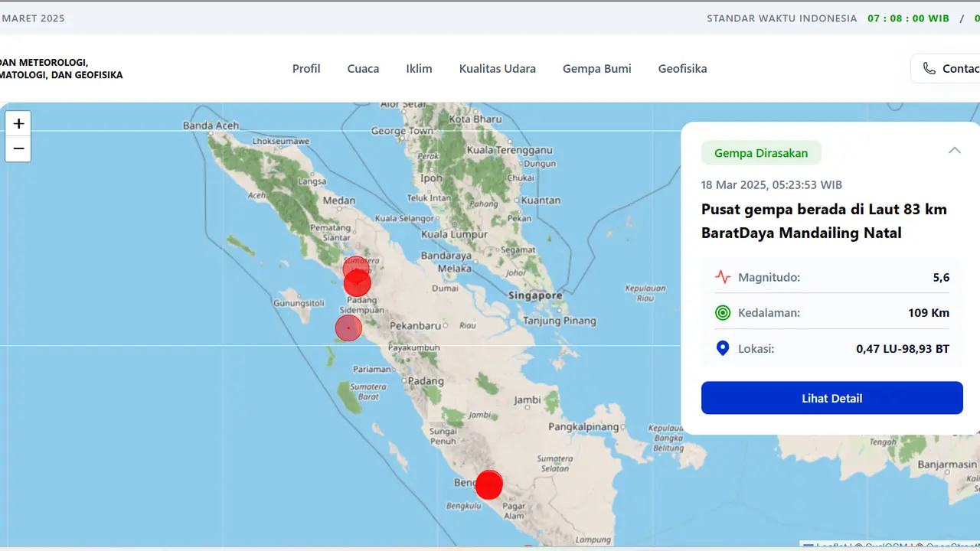Open the Kualitas Udara section
Screen dimensions: 980x551
[x=497, y=68]
